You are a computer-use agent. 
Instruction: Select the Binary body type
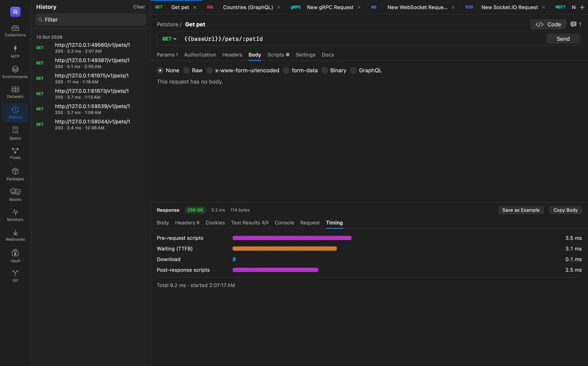tap(334, 70)
